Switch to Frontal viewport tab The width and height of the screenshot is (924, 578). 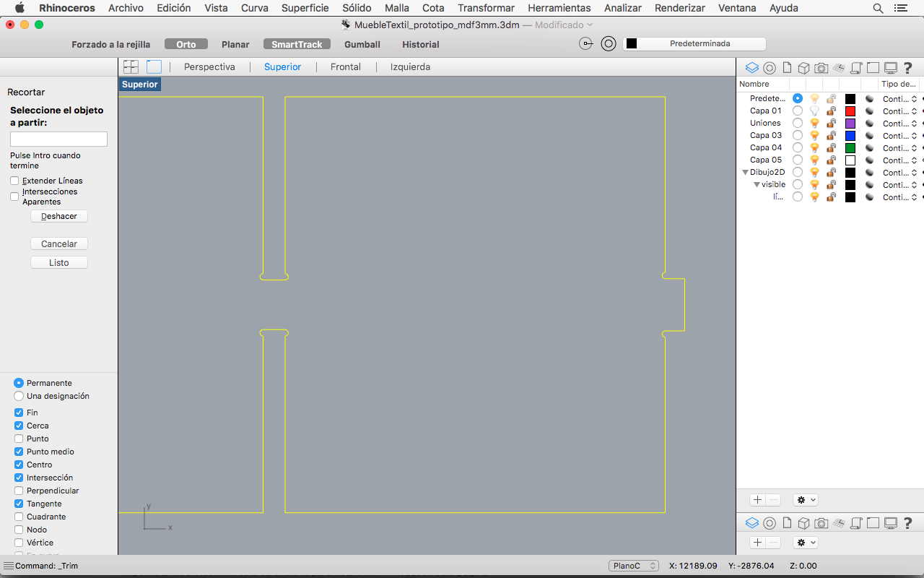(346, 66)
